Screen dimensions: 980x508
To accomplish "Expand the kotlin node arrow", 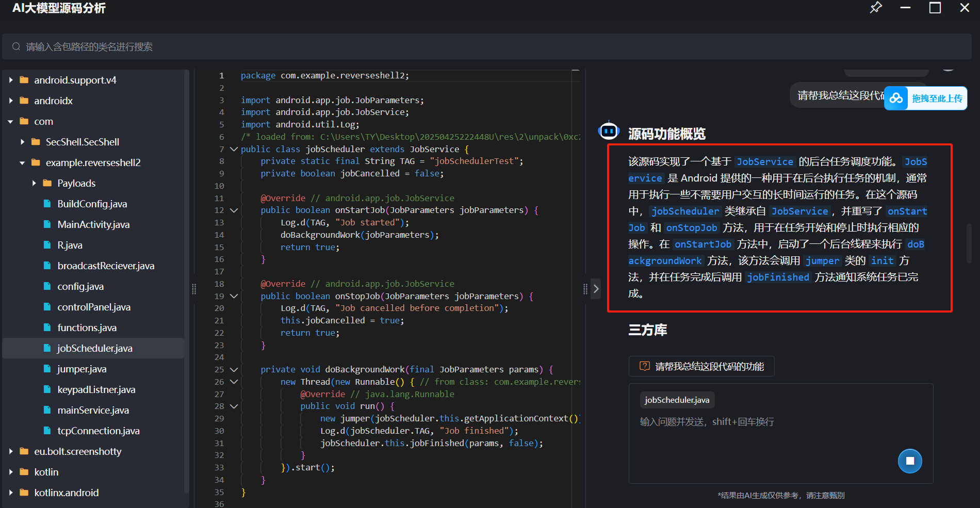I will [x=11, y=472].
